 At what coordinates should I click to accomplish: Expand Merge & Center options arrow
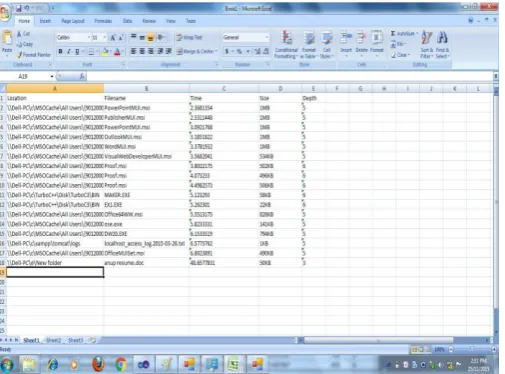[x=216, y=51]
